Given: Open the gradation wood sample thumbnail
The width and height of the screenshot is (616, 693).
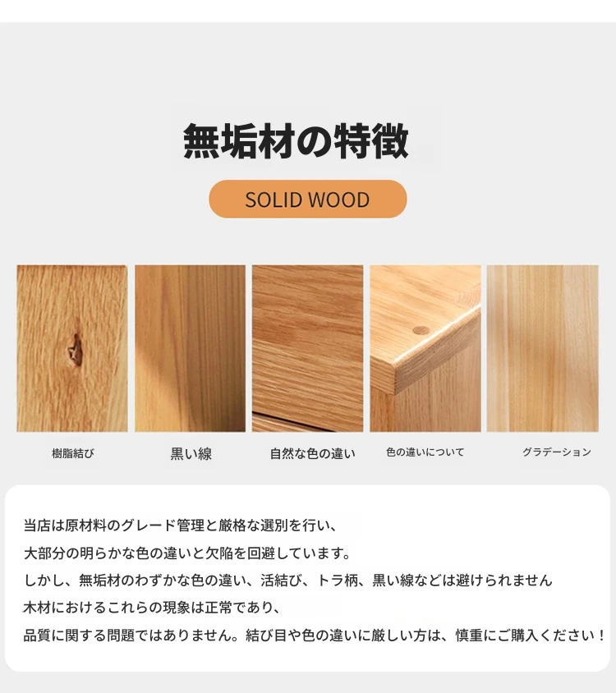Looking at the screenshot, I should tap(543, 348).
